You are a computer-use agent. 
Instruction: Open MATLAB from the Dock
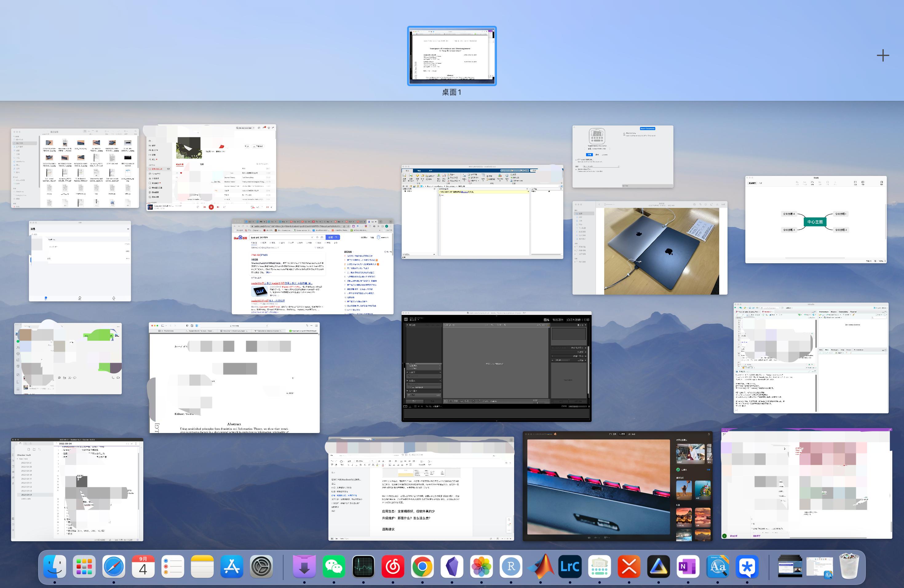[x=541, y=567]
